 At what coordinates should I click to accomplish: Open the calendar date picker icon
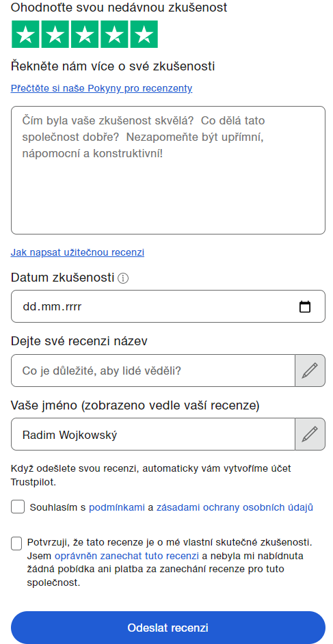(x=305, y=307)
